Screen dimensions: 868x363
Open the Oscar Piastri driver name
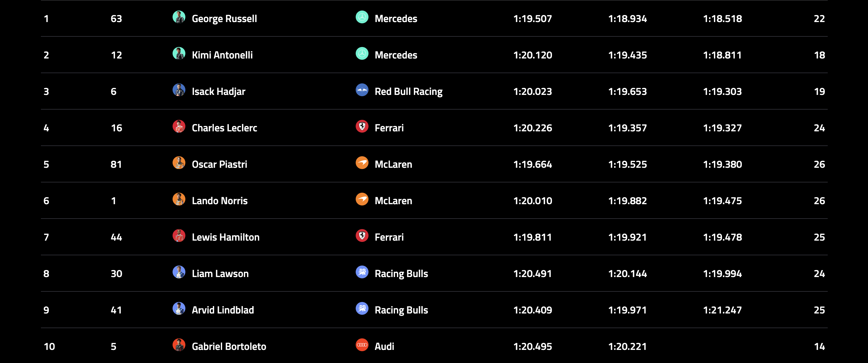[219, 164]
